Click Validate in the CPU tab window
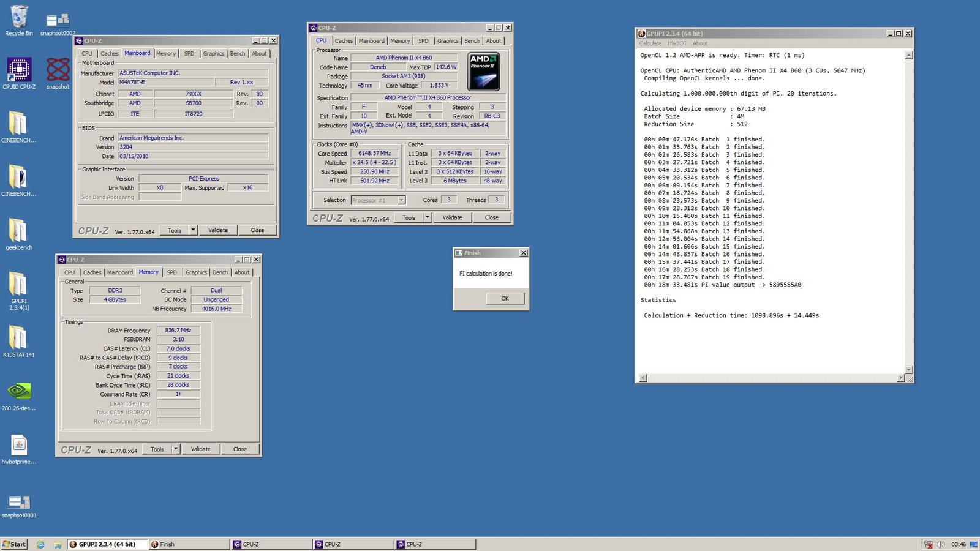 [452, 217]
